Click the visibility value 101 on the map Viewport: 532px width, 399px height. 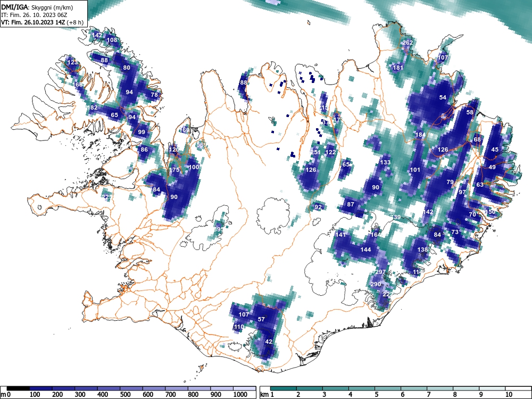pos(415,170)
